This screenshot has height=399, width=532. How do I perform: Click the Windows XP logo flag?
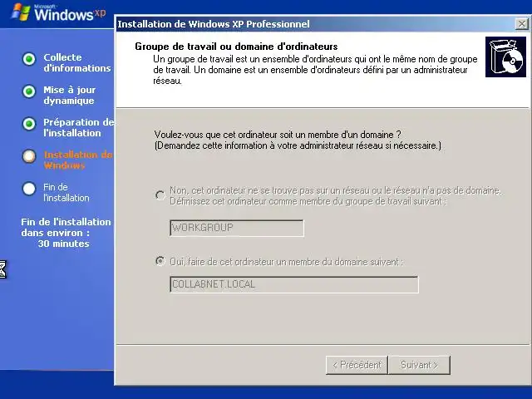[x=21, y=12]
